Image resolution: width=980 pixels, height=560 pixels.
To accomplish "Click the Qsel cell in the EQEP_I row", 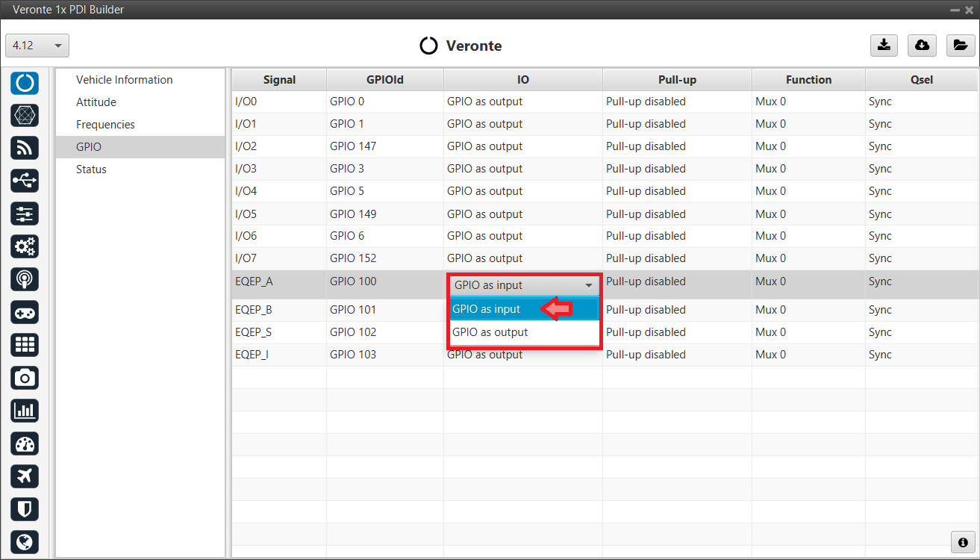I will (922, 355).
